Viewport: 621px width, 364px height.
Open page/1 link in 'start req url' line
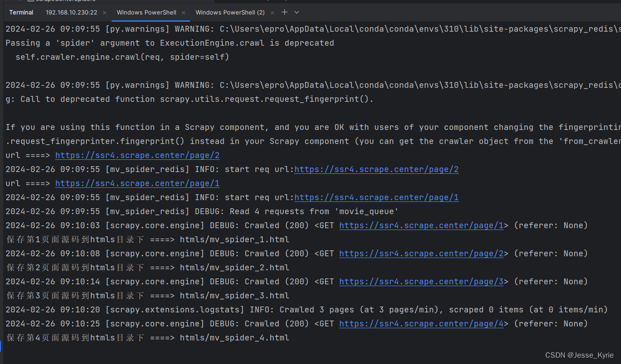tap(376, 197)
